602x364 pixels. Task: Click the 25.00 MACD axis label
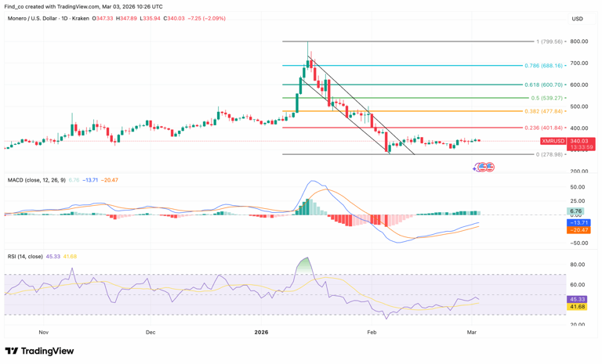pyautogui.click(x=578, y=201)
